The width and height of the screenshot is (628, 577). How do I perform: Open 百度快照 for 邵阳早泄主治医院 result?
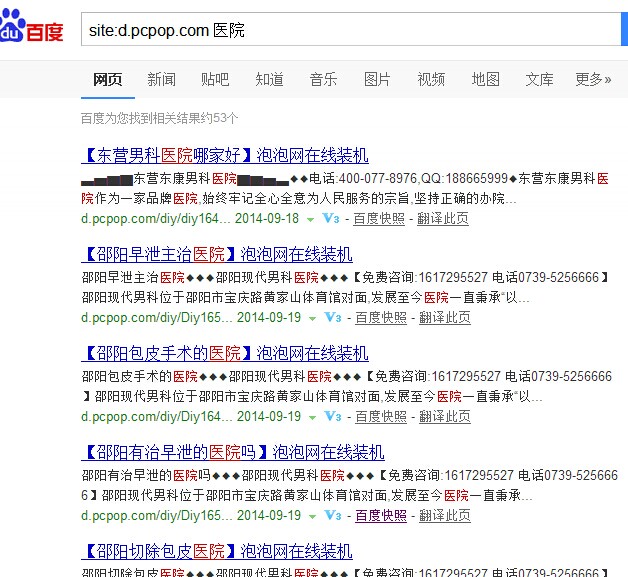click(x=381, y=318)
